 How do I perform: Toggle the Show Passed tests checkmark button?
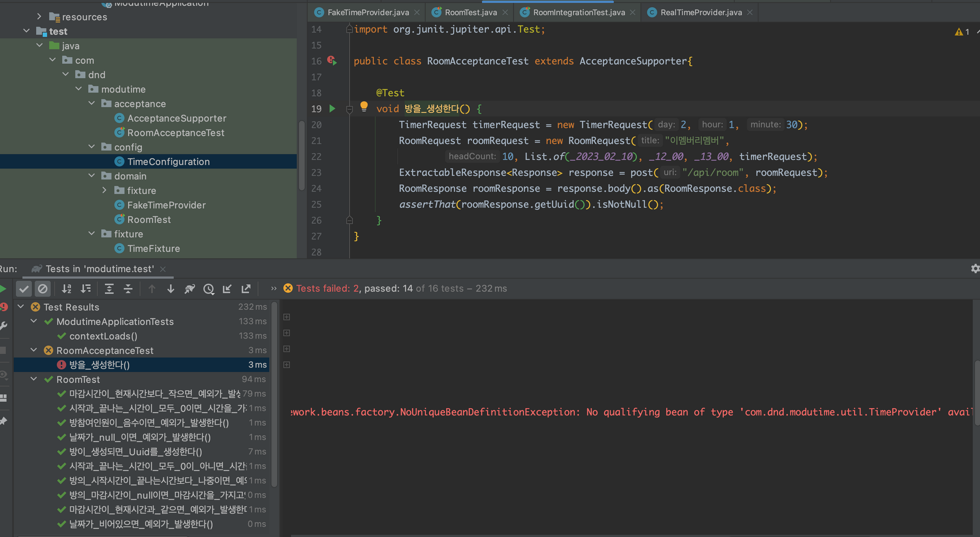tap(24, 289)
